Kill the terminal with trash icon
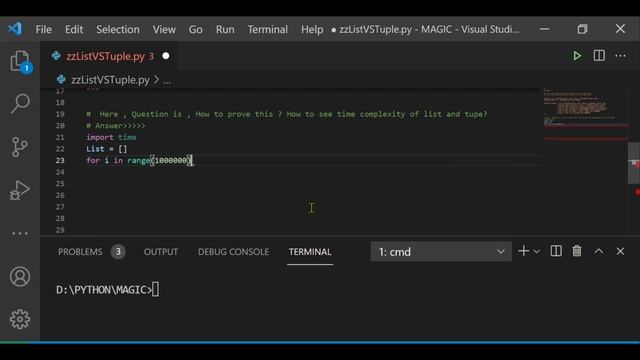Image resolution: width=640 pixels, height=360 pixels. 577,251
